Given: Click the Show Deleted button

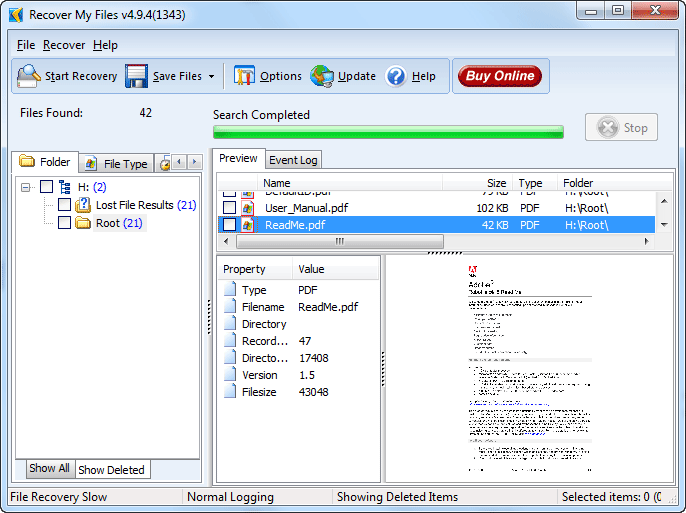Looking at the screenshot, I should (112, 470).
